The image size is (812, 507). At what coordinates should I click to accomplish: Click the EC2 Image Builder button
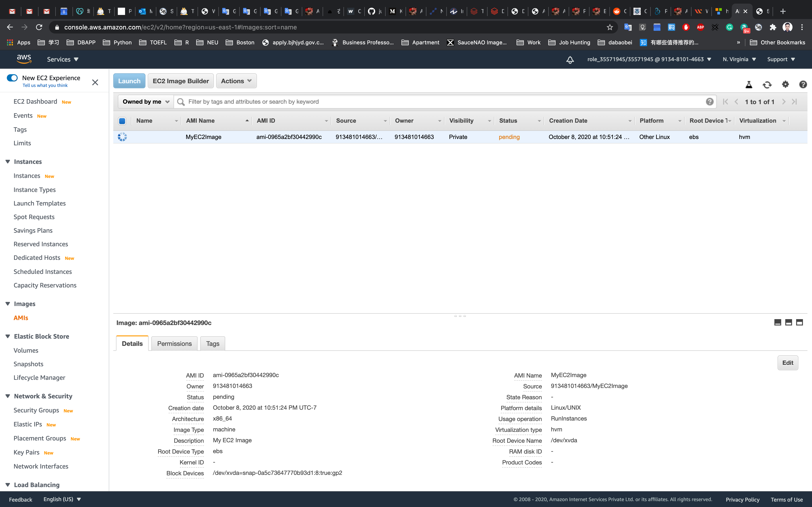point(181,81)
